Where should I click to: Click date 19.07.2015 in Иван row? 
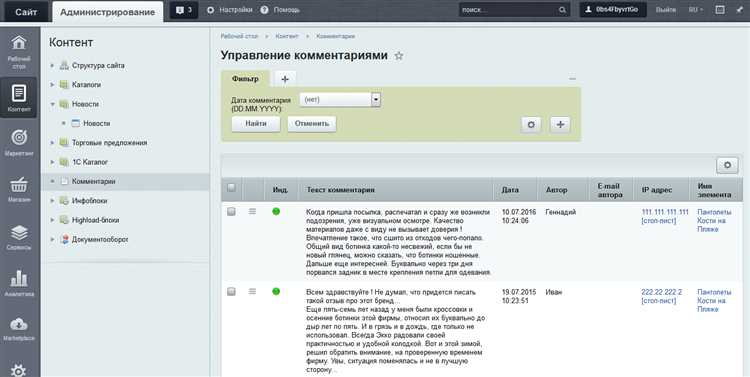coord(519,292)
